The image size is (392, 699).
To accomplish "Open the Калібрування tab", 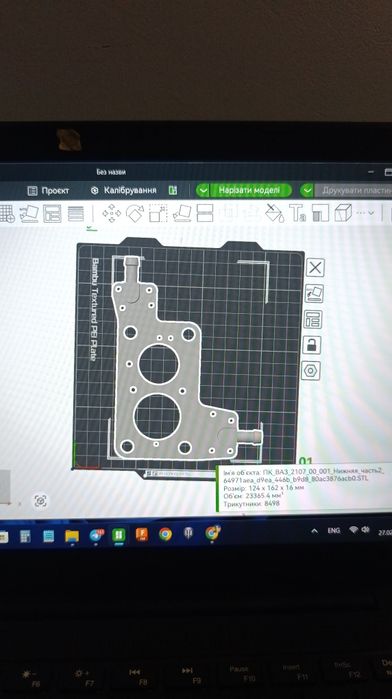I will click(124, 190).
